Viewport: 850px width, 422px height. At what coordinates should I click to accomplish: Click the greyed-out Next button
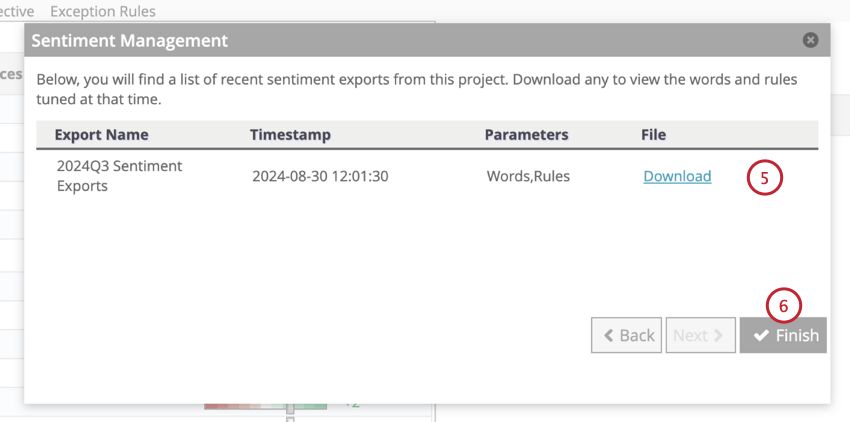(700, 335)
